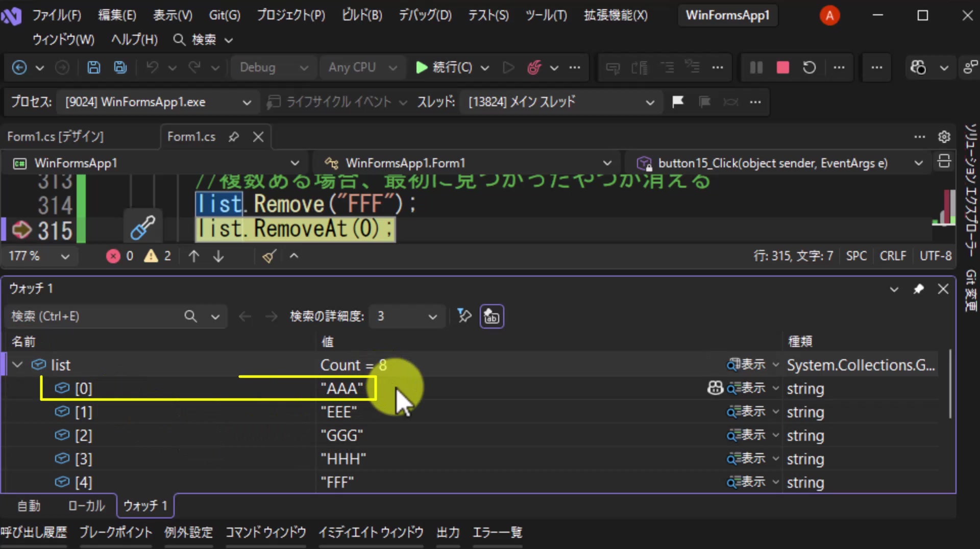
Task: Open the ファイル(F) menu
Action: (57, 15)
